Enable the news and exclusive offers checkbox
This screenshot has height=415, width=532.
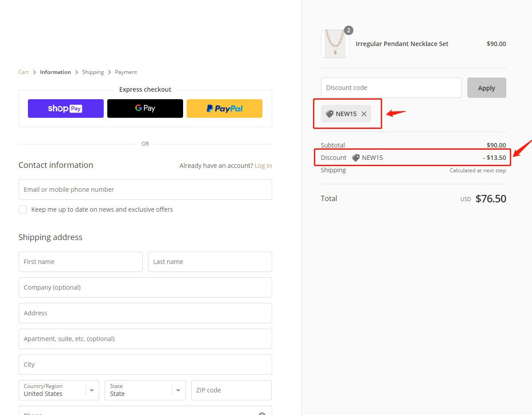[x=23, y=209]
